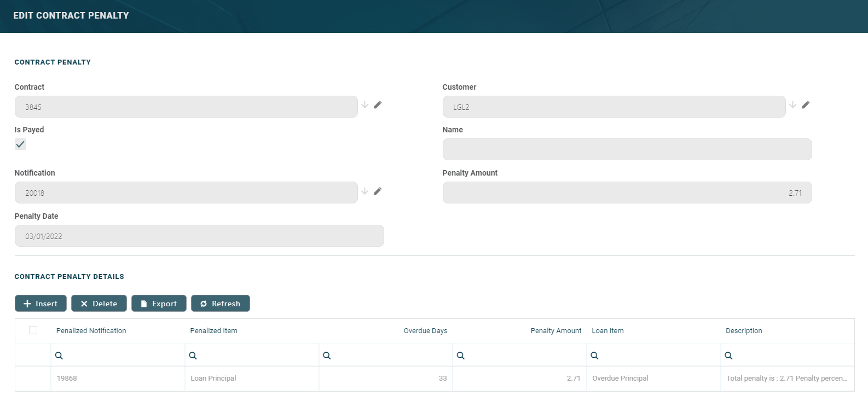Click the pencil edit icon beside Notification field
Screen dimensions: 868x402
pyautogui.click(x=378, y=191)
